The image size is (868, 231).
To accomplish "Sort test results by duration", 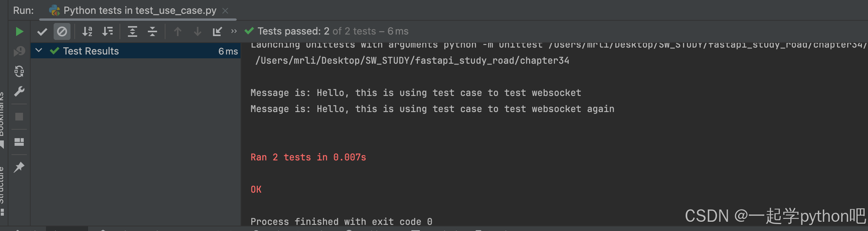I will [108, 31].
